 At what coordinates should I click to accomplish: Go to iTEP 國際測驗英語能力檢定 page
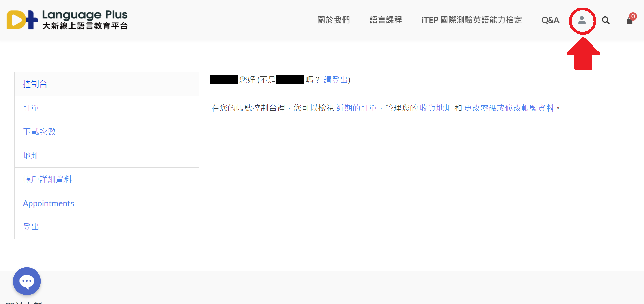(472, 20)
